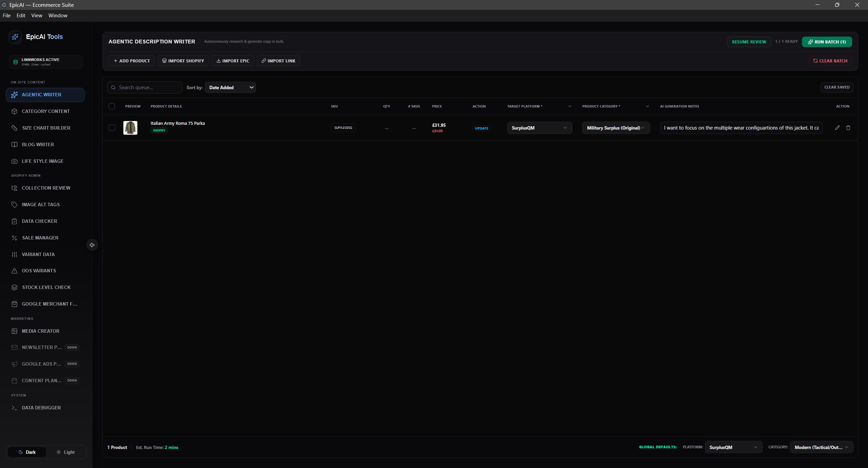Tick the select-all checkbox in table header
The width and height of the screenshot is (868, 468).
coord(112,106)
